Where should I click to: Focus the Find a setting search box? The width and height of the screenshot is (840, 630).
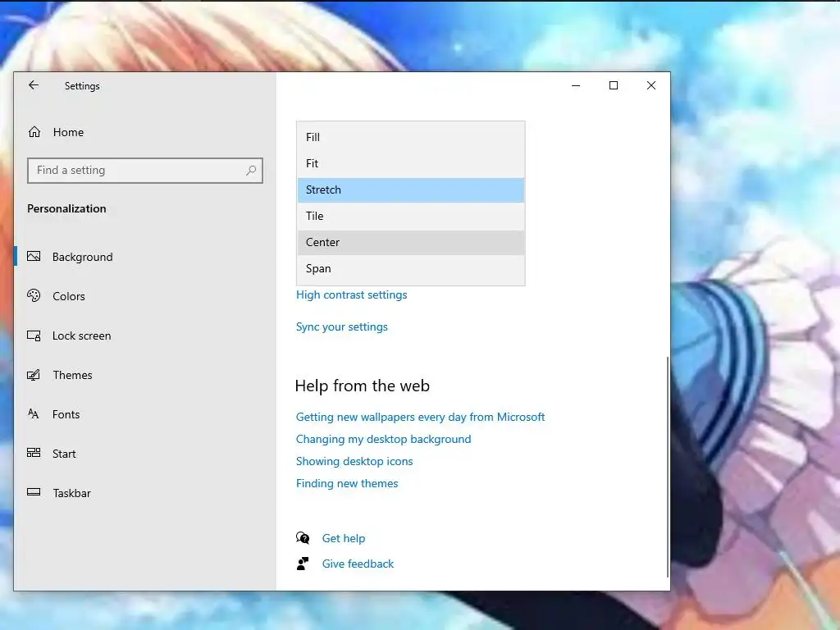pyautogui.click(x=145, y=171)
